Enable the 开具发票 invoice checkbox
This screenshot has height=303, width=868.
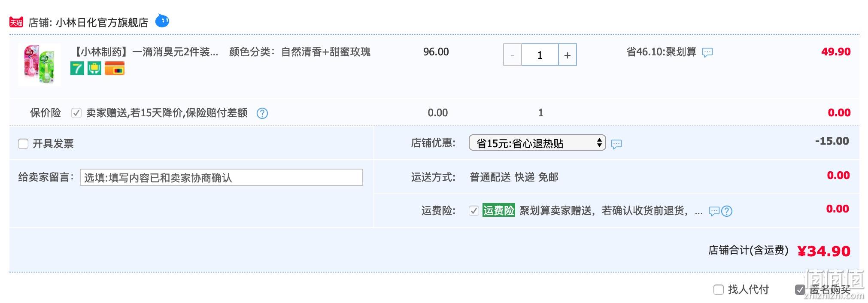tap(23, 144)
